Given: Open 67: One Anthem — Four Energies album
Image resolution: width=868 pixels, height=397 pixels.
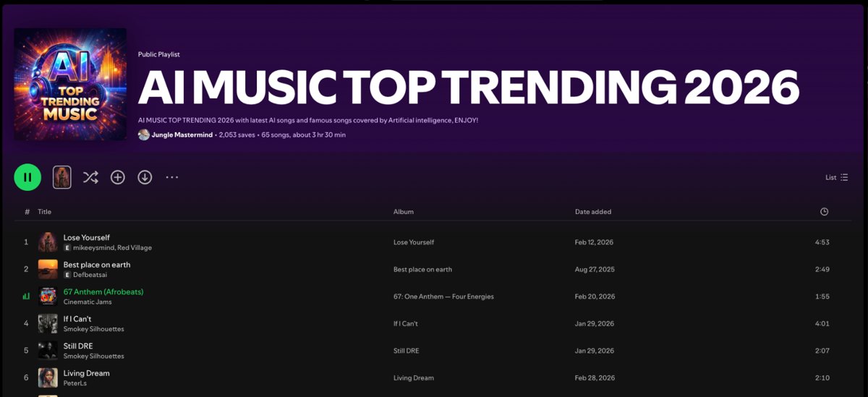Looking at the screenshot, I should pyautogui.click(x=443, y=296).
